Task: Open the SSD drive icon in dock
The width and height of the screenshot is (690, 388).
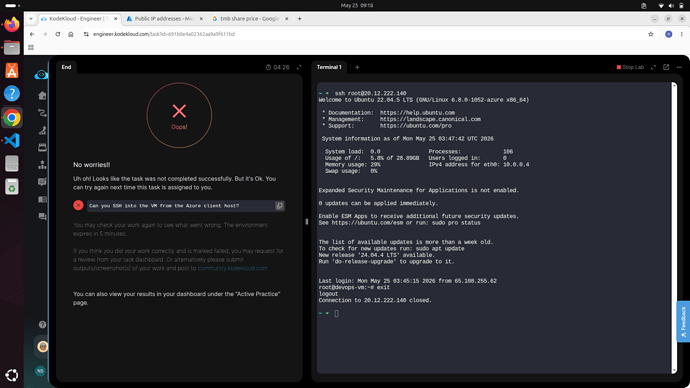Action: [x=12, y=164]
